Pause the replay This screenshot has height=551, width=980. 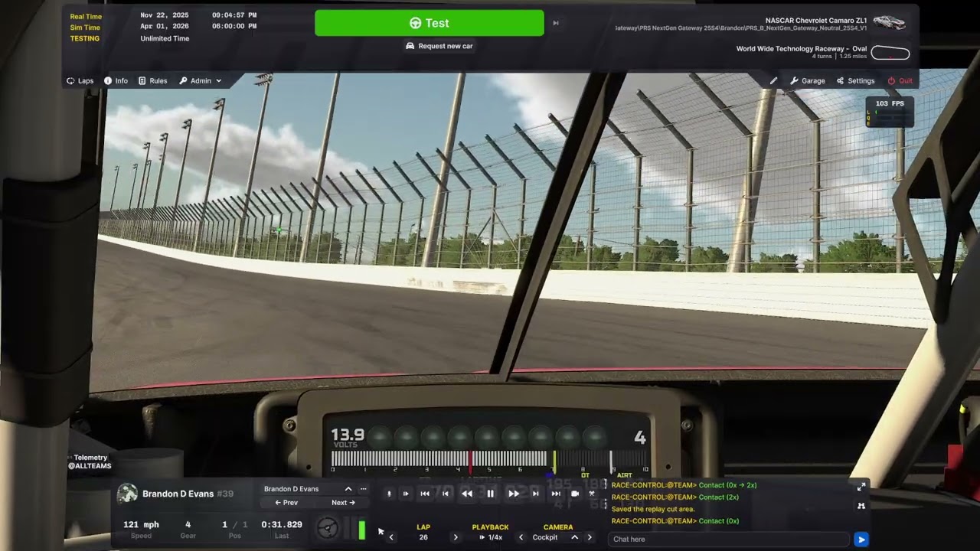point(491,494)
